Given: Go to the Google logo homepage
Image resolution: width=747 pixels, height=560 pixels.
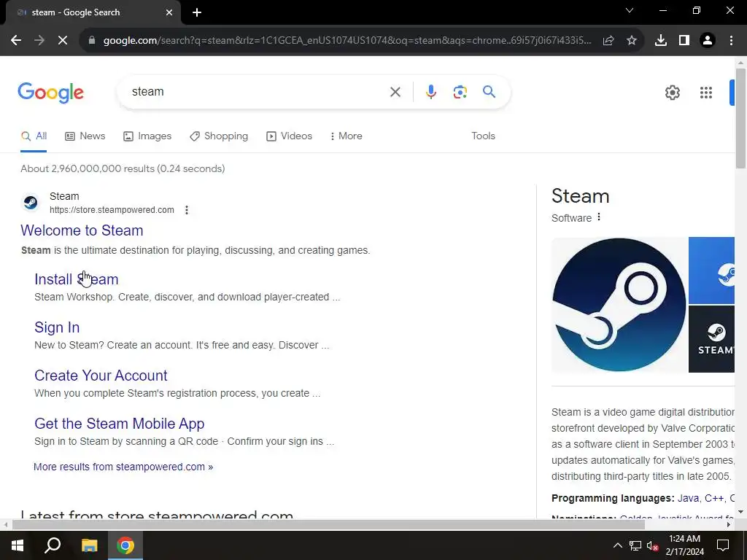Looking at the screenshot, I should click(x=50, y=93).
